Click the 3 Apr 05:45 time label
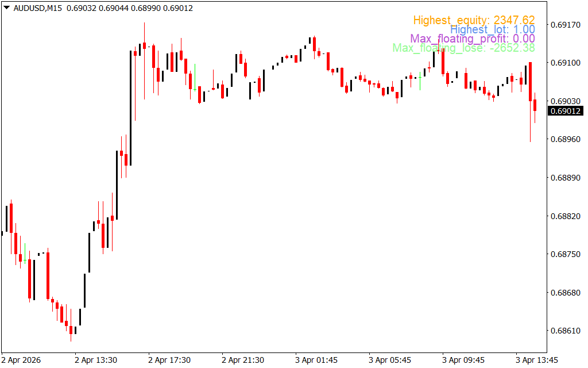This screenshot has height=368, width=588. click(x=390, y=360)
